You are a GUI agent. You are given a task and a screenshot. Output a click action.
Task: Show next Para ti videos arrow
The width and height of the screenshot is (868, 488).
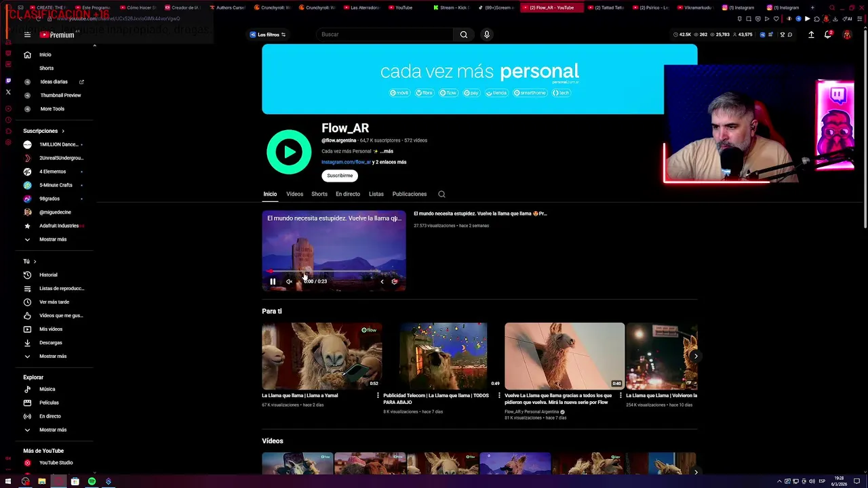pos(696,356)
